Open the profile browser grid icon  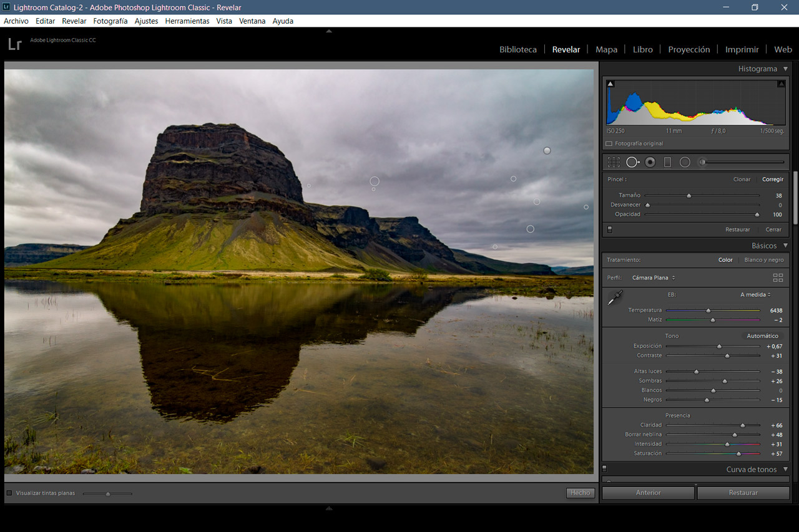tap(778, 278)
